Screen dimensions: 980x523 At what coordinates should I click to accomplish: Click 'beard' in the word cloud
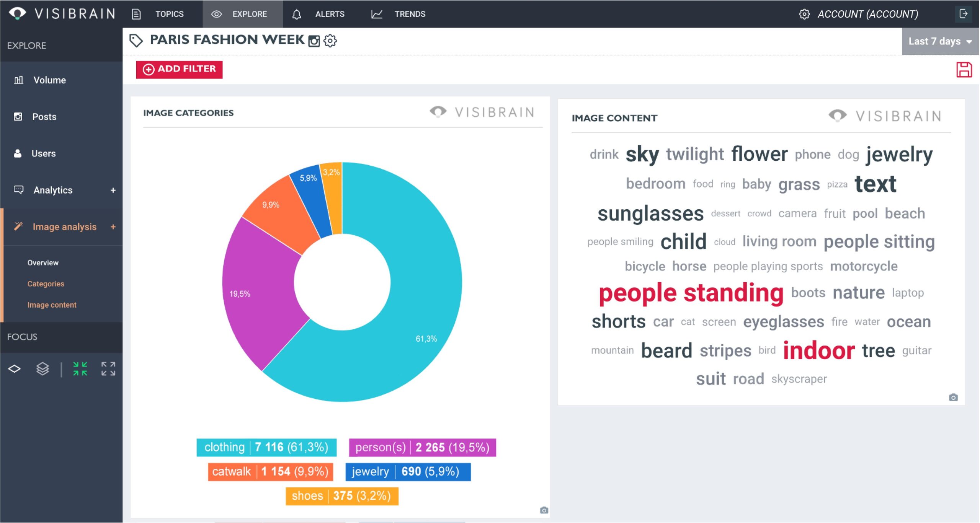tap(666, 351)
